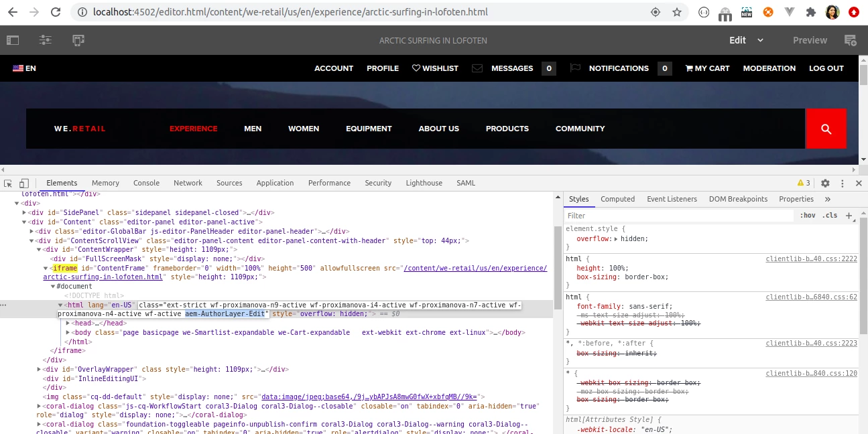Open the Edit mode dropdown
Image resolution: width=868 pixels, height=434 pixels.
coord(747,40)
